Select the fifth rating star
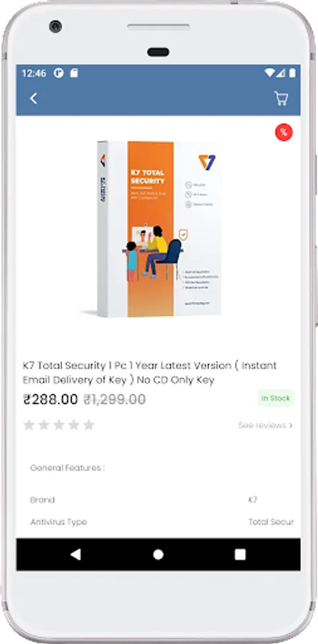 pyautogui.click(x=89, y=424)
